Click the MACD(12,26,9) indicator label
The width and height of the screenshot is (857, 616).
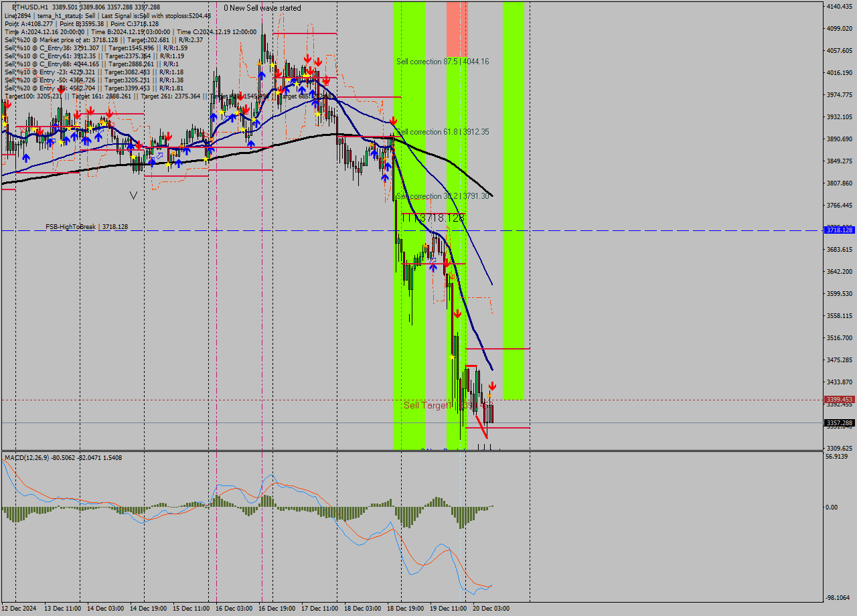click(x=64, y=457)
